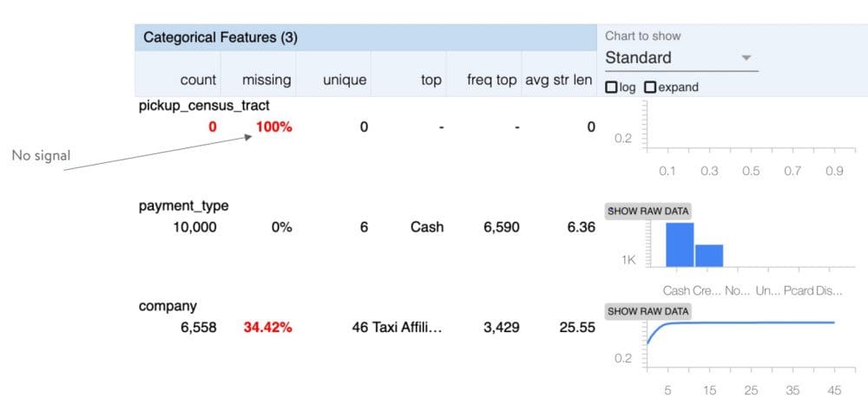
Task: Click the Categorical Features (3) header
Action: pos(220,37)
